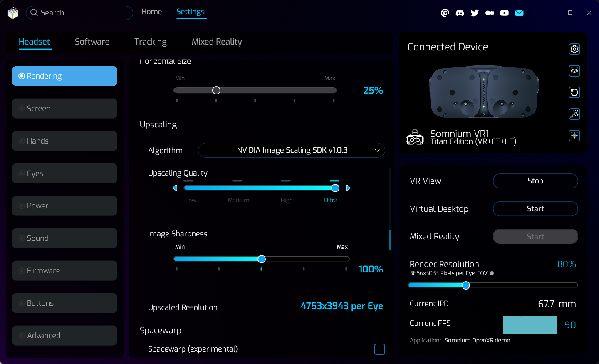Open the upscaling Algorithm dropdown
599x364 pixels.
pyautogui.click(x=291, y=150)
